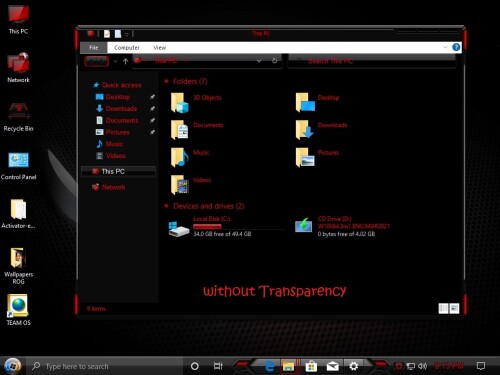Open the View ribbon tab

click(x=159, y=48)
